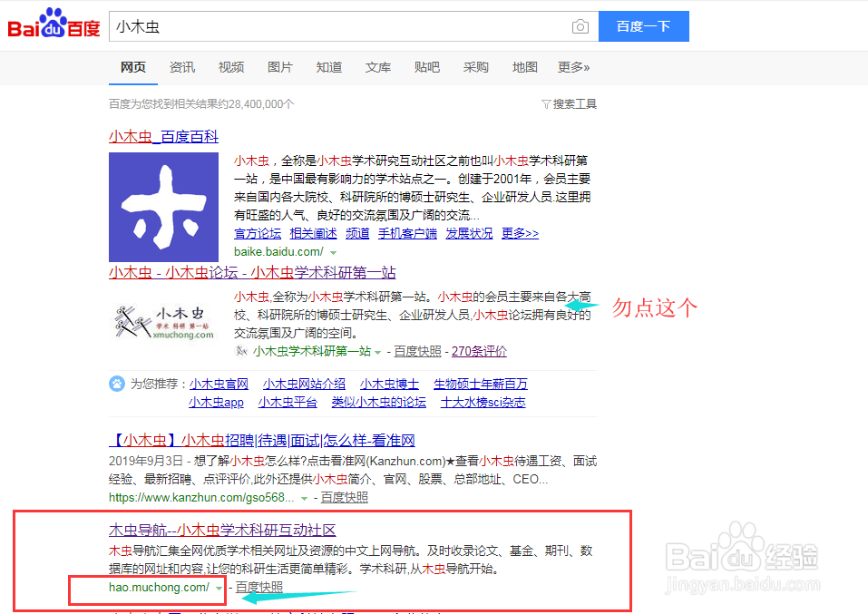The height and width of the screenshot is (614, 868).
Task: Click the 小木虫学术科研第一站 source name
Action: click(312, 351)
